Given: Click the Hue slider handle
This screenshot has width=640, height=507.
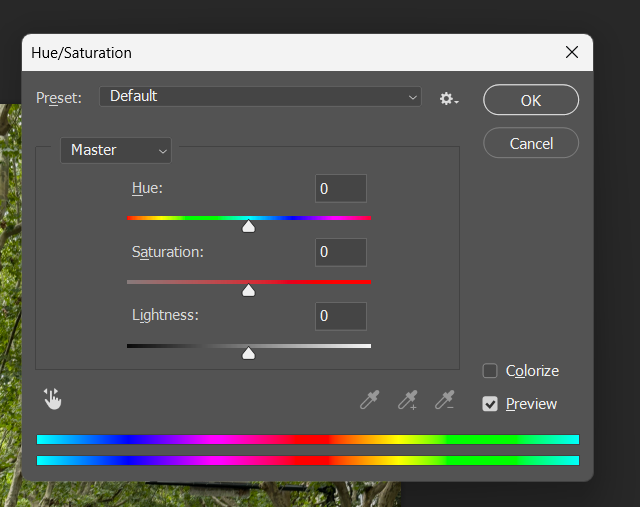Looking at the screenshot, I should tap(249, 226).
